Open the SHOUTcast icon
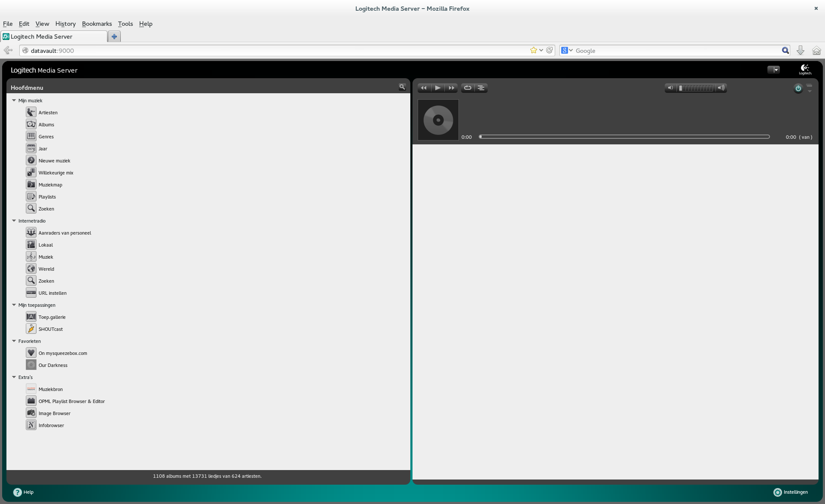 pyautogui.click(x=31, y=329)
